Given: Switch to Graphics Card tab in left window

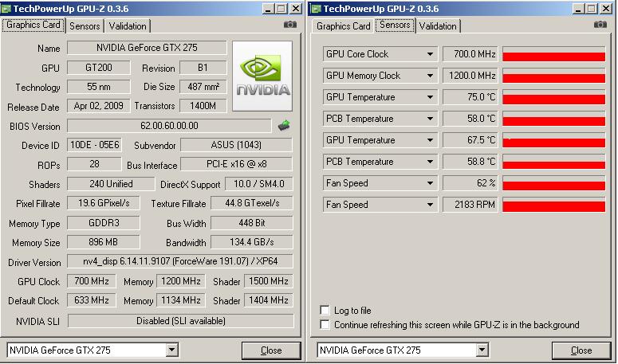Looking at the screenshot, I should pos(33,25).
